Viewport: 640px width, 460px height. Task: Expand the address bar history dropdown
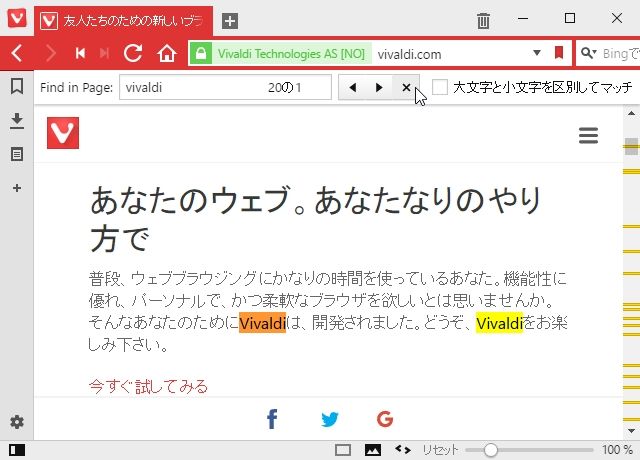pyautogui.click(x=537, y=53)
